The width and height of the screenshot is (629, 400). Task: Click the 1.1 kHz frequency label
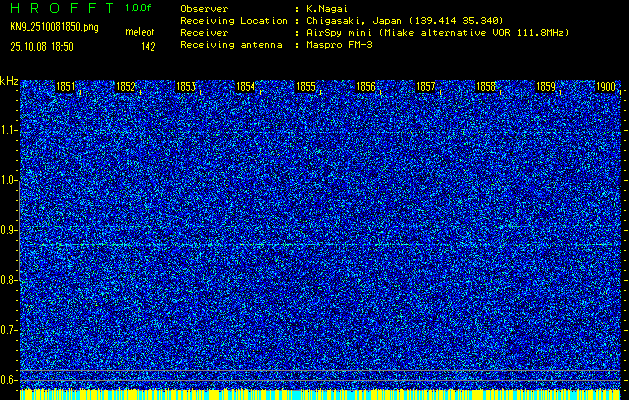coord(10,130)
